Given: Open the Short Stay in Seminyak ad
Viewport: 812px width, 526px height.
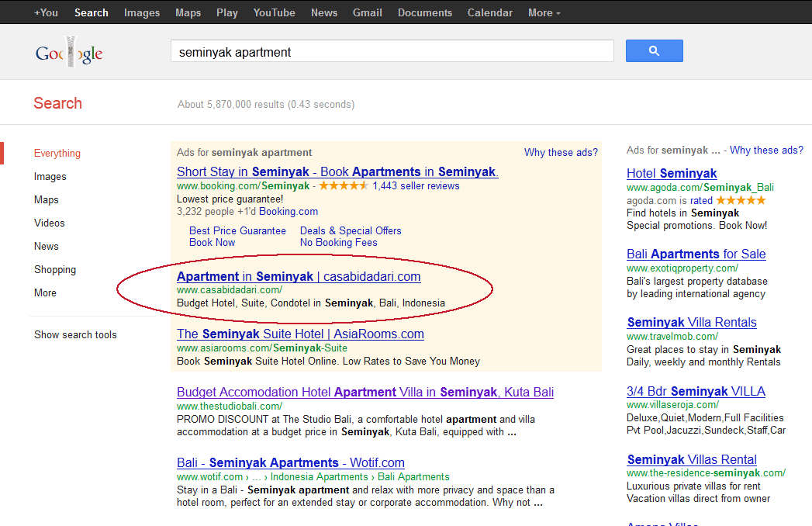Looking at the screenshot, I should pos(337,172).
